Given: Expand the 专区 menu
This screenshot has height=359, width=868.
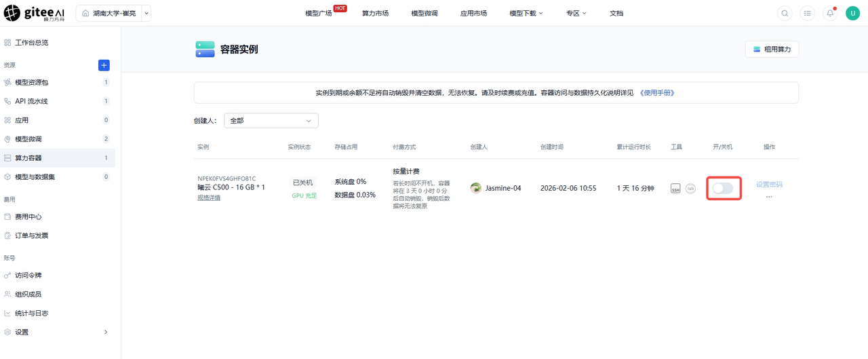Looking at the screenshot, I should click(x=576, y=13).
